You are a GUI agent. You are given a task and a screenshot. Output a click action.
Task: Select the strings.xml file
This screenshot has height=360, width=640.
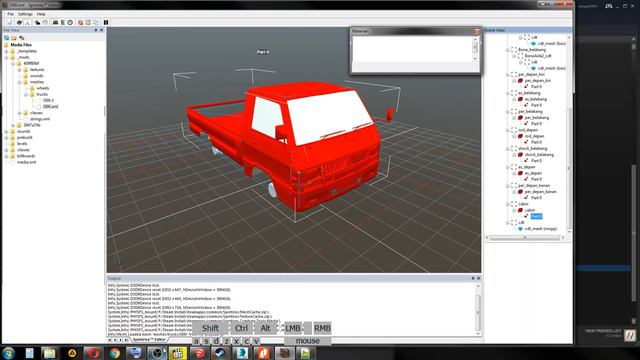click(x=40, y=119)
